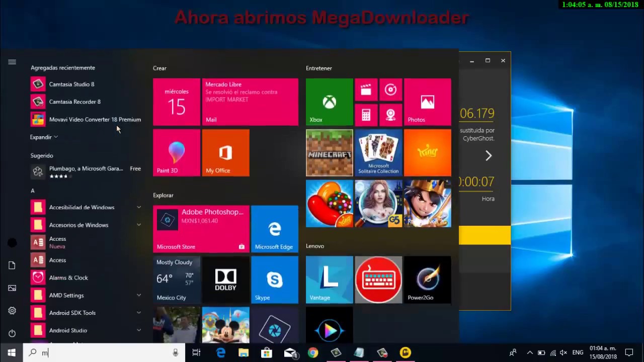Open the orange King tile

pyautogui.click(x=428, y=153)
